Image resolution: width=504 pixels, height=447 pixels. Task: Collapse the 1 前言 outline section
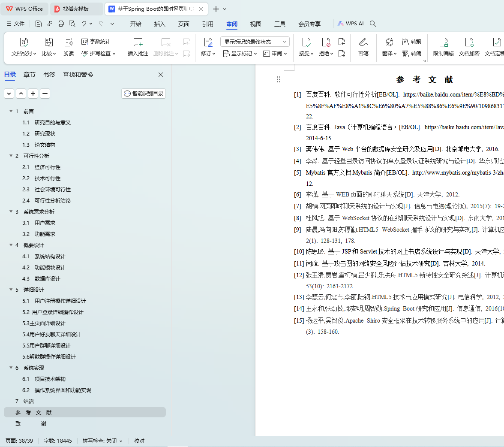click(x=11, y=111)
